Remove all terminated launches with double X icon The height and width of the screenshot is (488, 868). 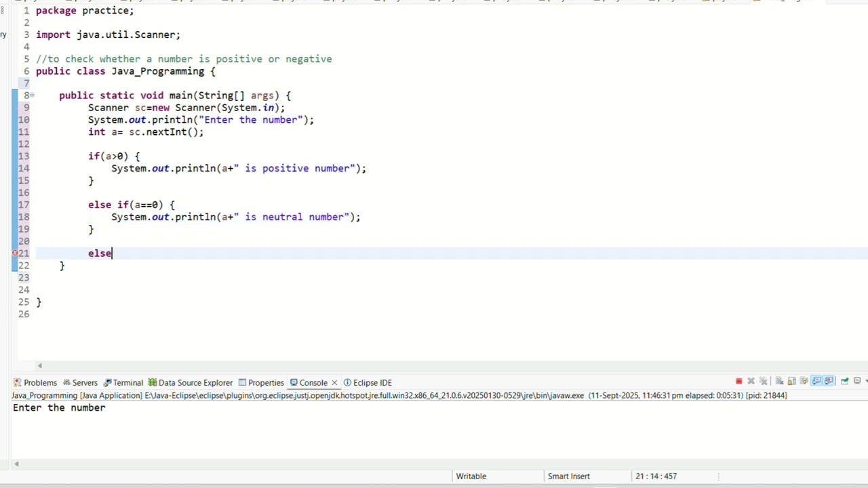(x=764, y=381)
